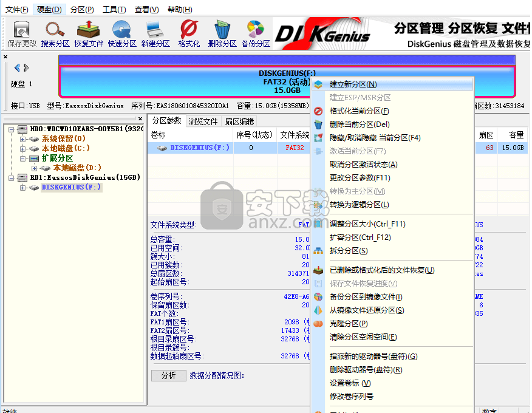This screenshot has width=532, height=413.
Task: Select 本地磁盘(D:) in the disk tree
Action: click(77, 168)
